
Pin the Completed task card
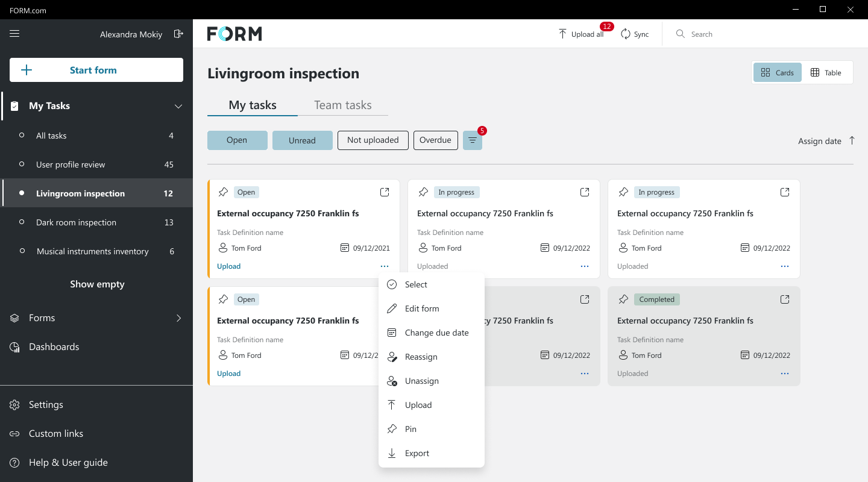click(x=623, y=299)
